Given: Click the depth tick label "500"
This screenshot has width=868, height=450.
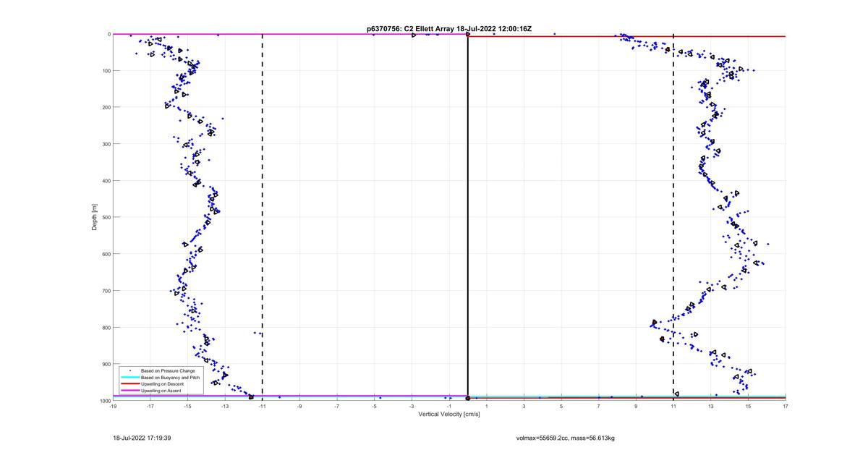Looking at the screenshot, I should coord(106,217).
